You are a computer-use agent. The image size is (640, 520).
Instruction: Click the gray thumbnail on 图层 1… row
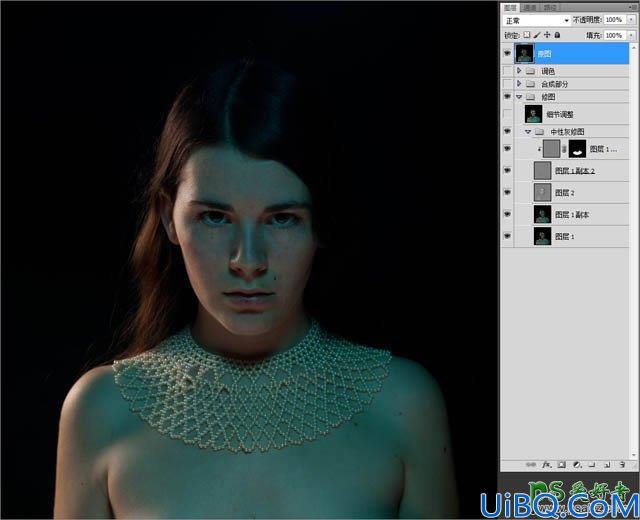(552, 149)
